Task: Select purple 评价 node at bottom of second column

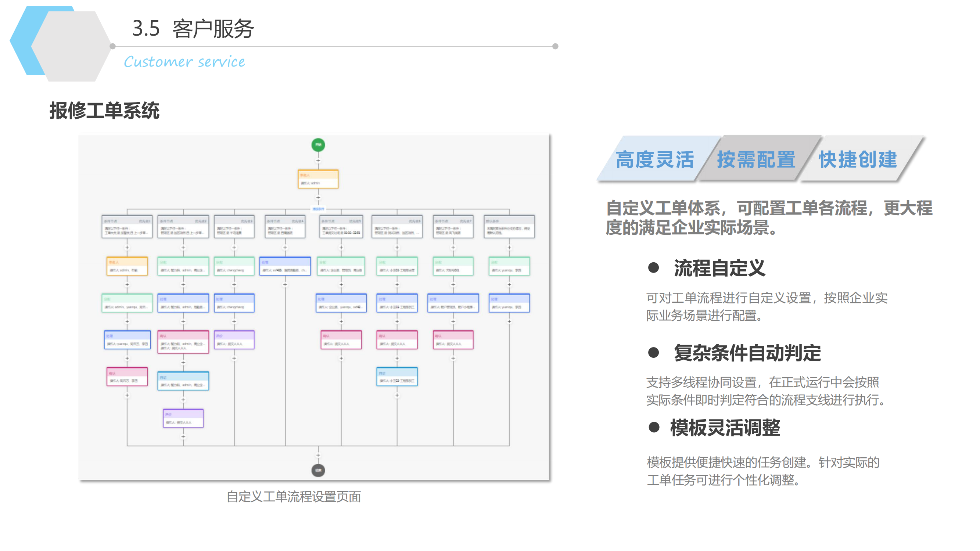Action: click(x=183, y=418)
